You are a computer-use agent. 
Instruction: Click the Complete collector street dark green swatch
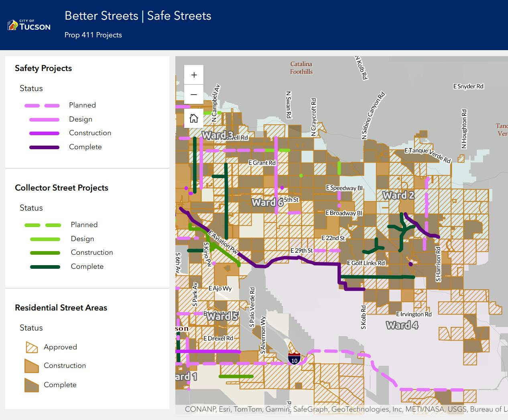[x=45, y=267]
